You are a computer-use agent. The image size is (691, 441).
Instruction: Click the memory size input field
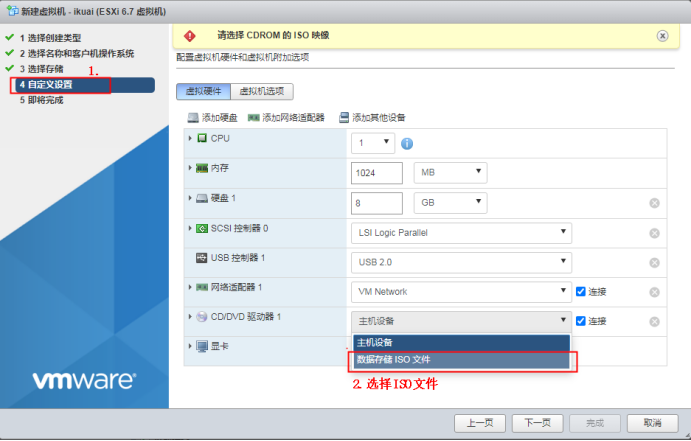[377, 172]
